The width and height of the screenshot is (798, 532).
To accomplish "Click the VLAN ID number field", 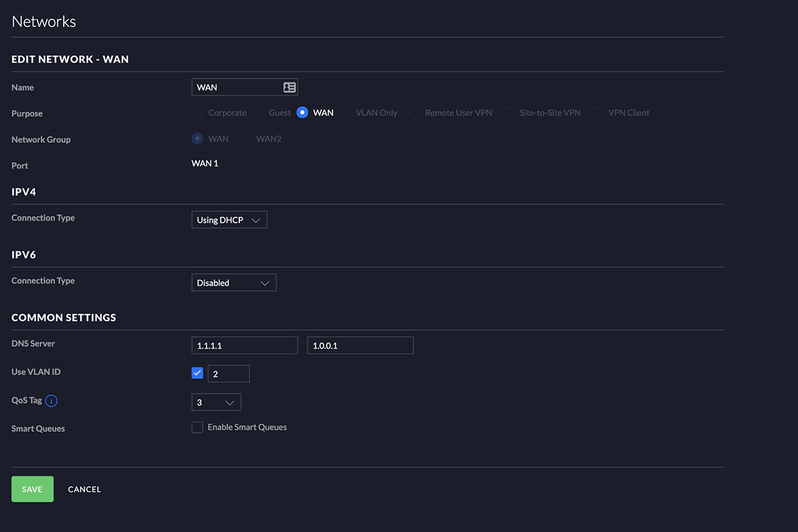I will tap(229, 374).
